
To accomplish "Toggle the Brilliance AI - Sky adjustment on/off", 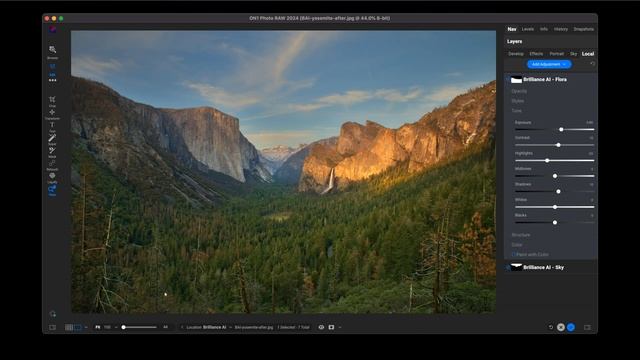I will click(x=508, y=267).
